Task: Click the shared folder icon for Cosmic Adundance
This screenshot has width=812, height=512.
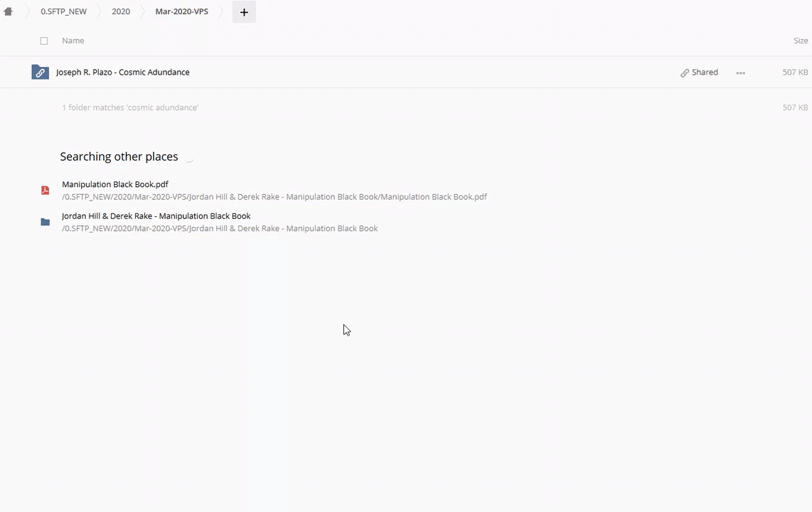Action: (40, 73)
